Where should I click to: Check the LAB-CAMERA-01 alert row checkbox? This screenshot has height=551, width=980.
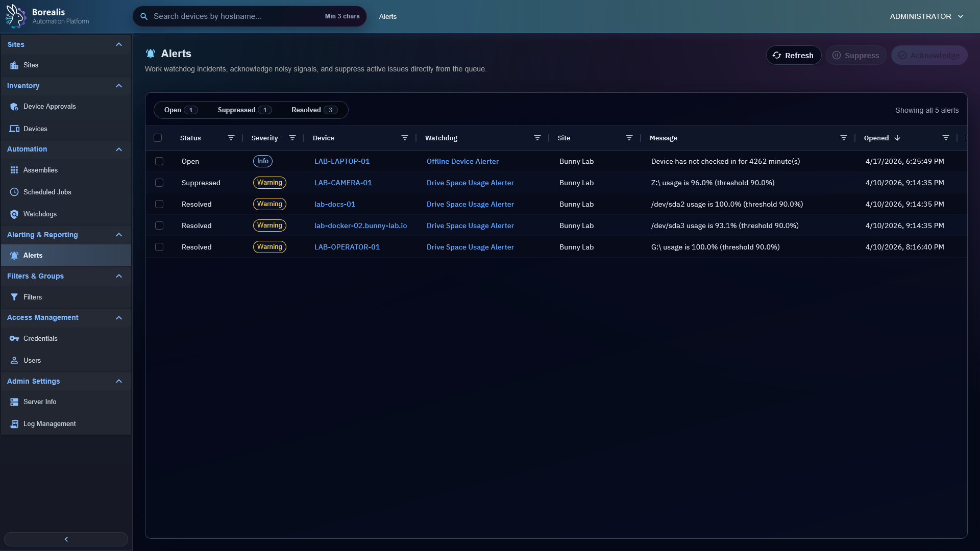point(159,183)
